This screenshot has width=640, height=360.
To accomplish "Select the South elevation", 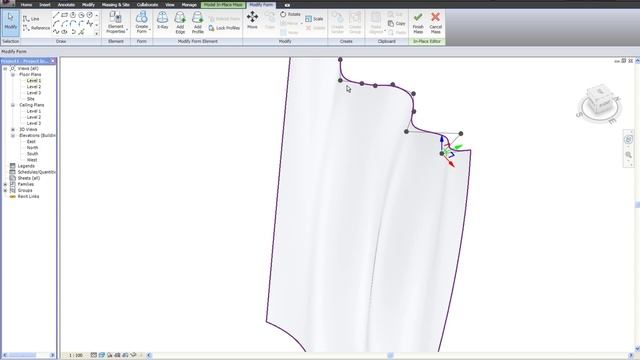I will click(32, 154).
